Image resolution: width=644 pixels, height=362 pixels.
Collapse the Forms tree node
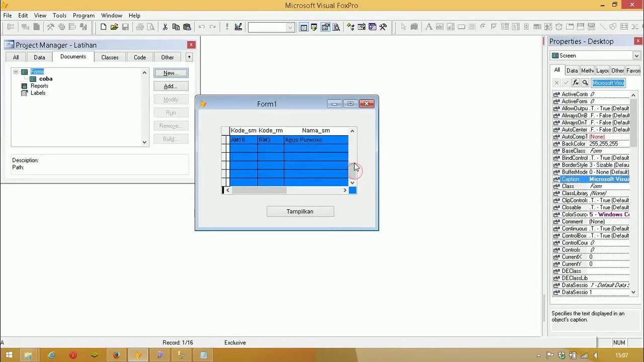point(16,72)
